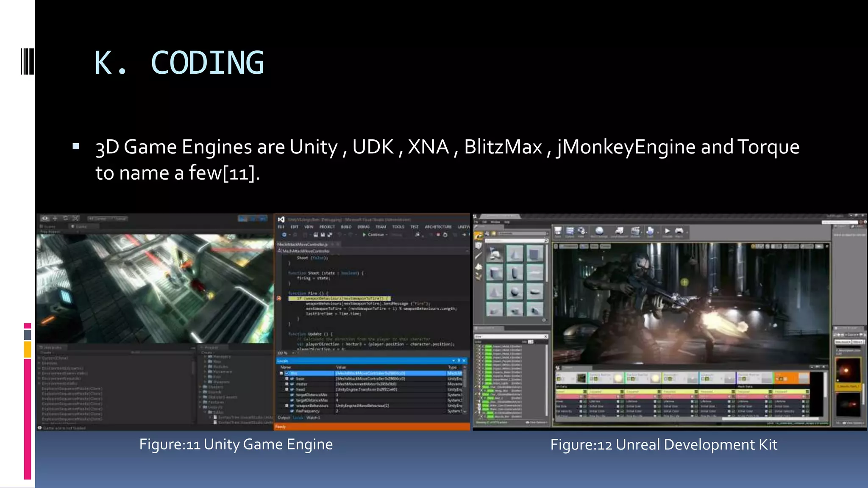Click the Unity Play button
Image resolution: width=868 pixels, height=488 pixels.
coord(242,219)
